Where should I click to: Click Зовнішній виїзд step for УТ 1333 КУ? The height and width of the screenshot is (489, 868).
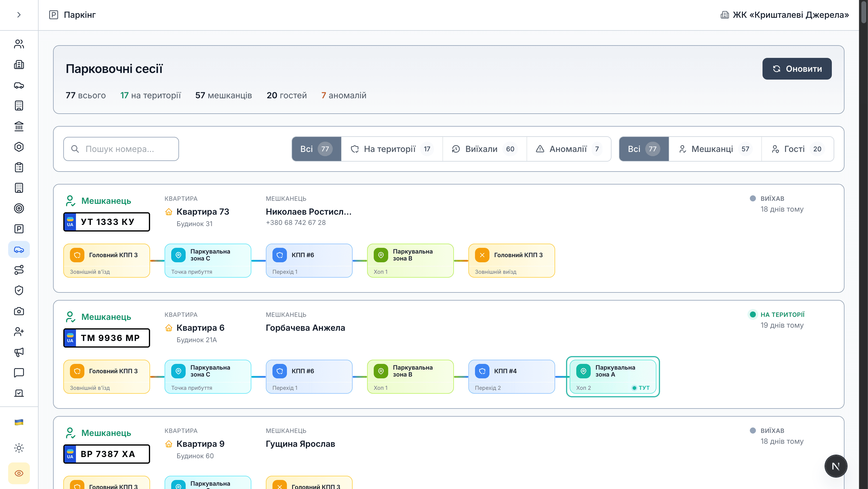click(x=511, y=260)
